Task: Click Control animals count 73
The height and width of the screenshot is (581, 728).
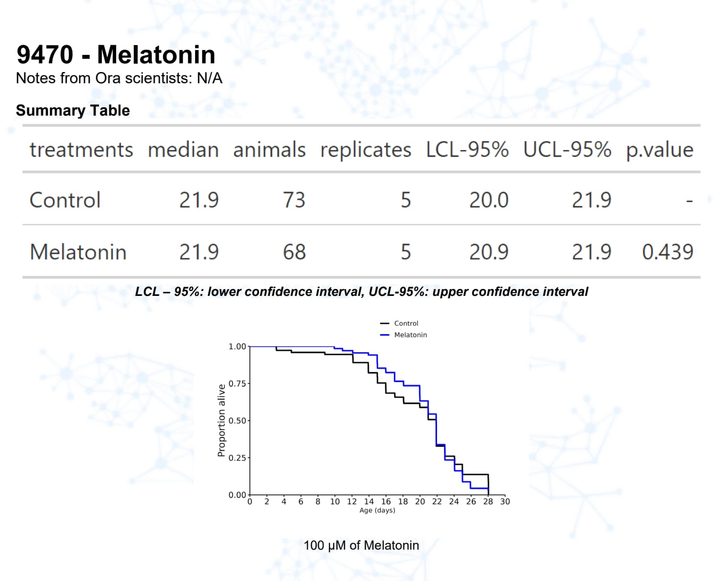Action: coord(294,200)
